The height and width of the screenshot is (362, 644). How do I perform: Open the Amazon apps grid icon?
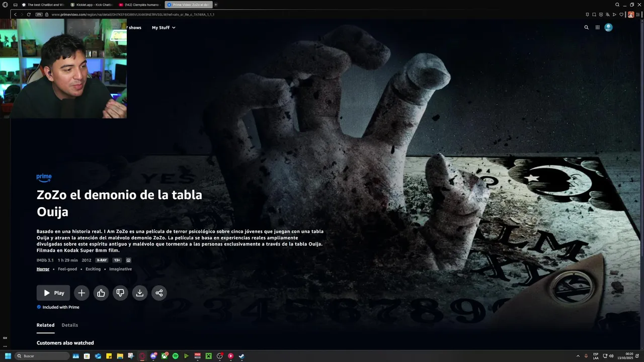(597, 28)
